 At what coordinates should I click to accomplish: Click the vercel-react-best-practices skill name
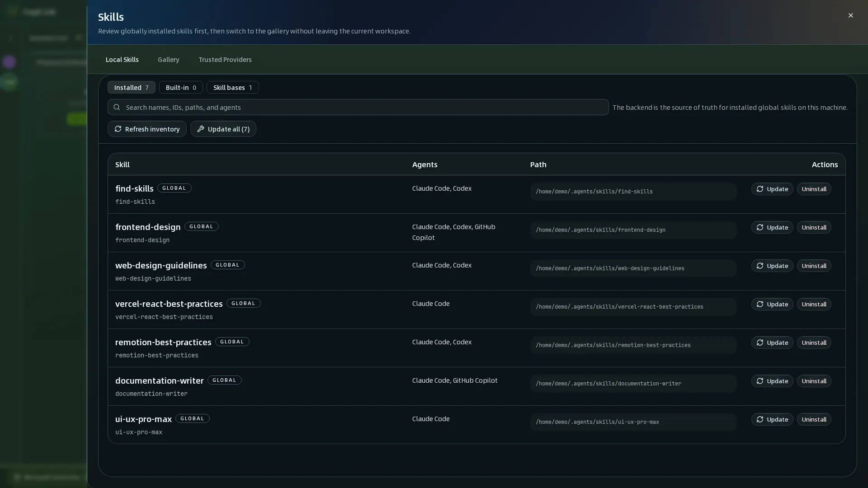(169, 304)
